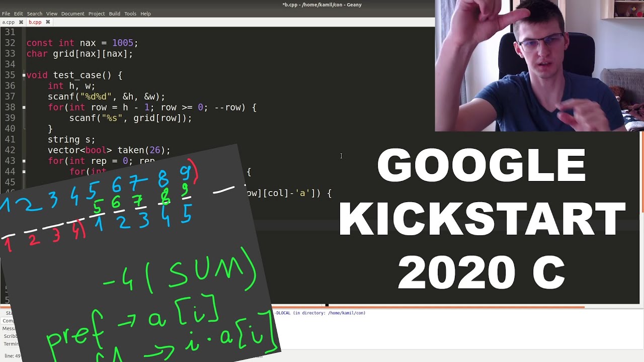Click the 'int h, w;' declaration
644x362 pixels.
[x=71, y=86]
